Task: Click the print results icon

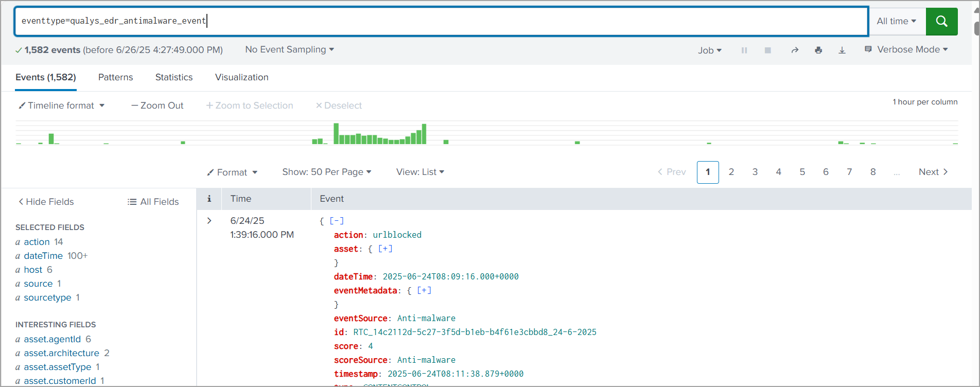Action: point(818,50)
